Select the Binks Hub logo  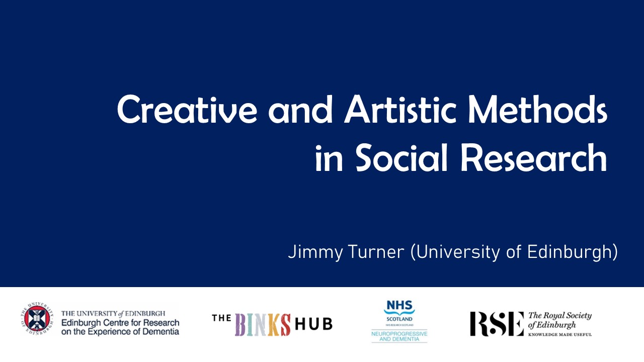(272, 322)
